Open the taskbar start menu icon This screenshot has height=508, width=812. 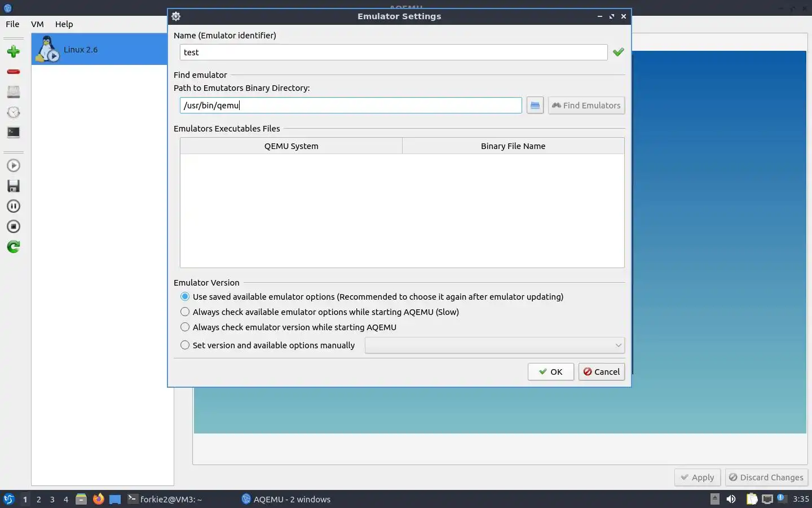coord(8,499)
